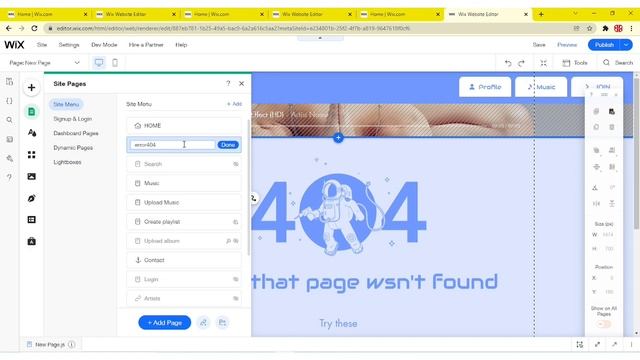The height and width of the screenshot is (360, 640).
Task: Open the Help menu
Action: pyautogui.click(x=181, y=45)
